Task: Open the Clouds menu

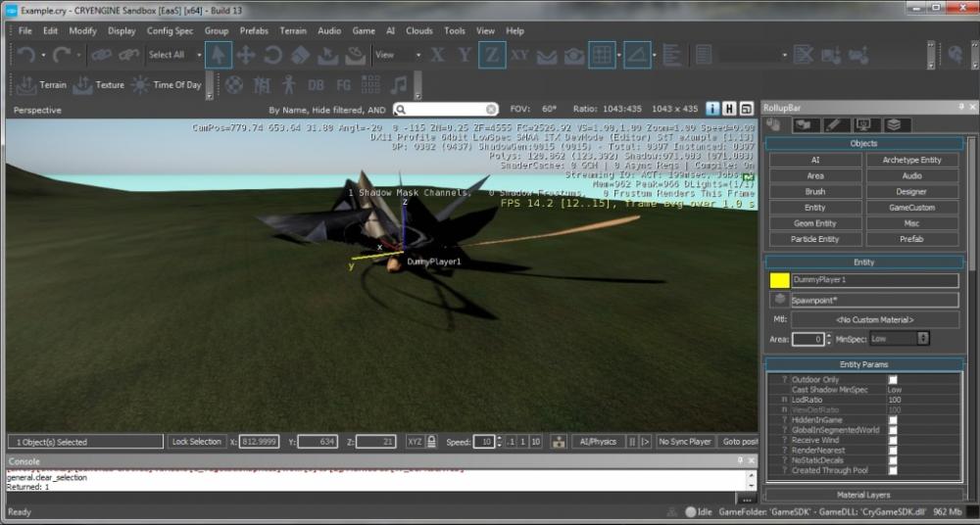Action: point(418,30)
